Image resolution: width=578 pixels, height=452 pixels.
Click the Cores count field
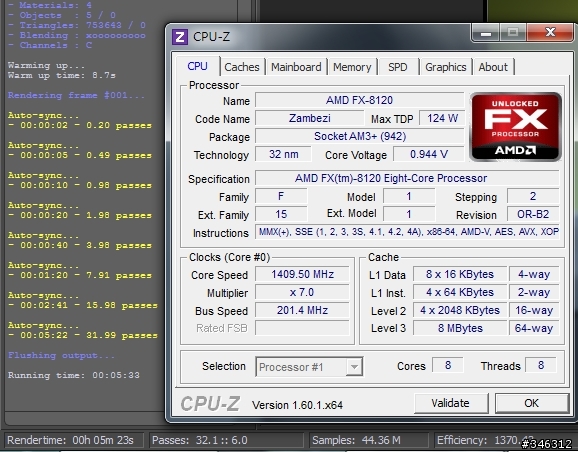click(x=448, y=365)
